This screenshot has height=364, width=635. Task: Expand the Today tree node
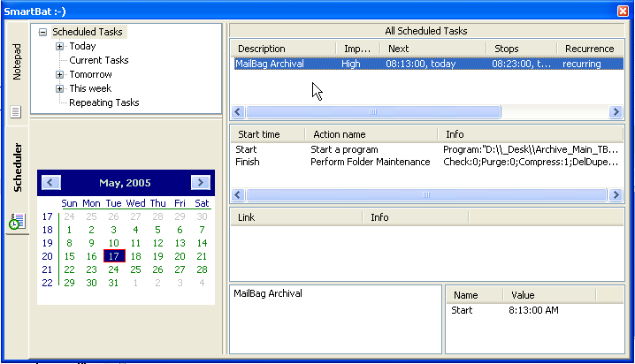point(59,46)
